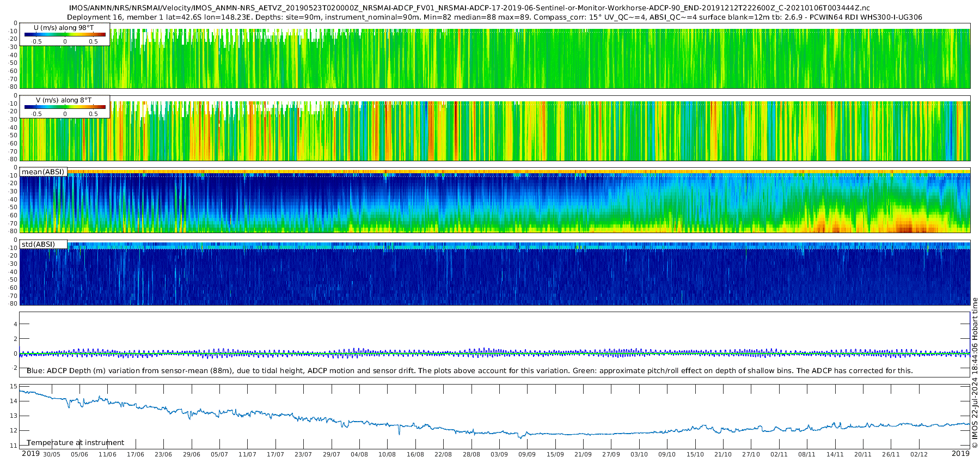The height and width of the screenshot is (463, 980).
Task: Click the 60 depth tick on the U velocity panel
Action: pos(14,71)
